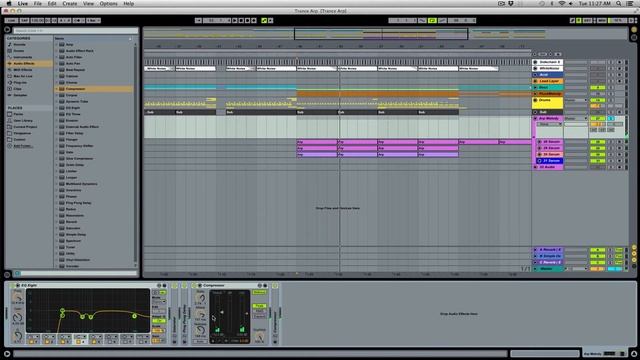Image resolution: width=640 pixels, height=360 pixels.
Task: Toggle the Drums track activator
Action: (597, 100)
